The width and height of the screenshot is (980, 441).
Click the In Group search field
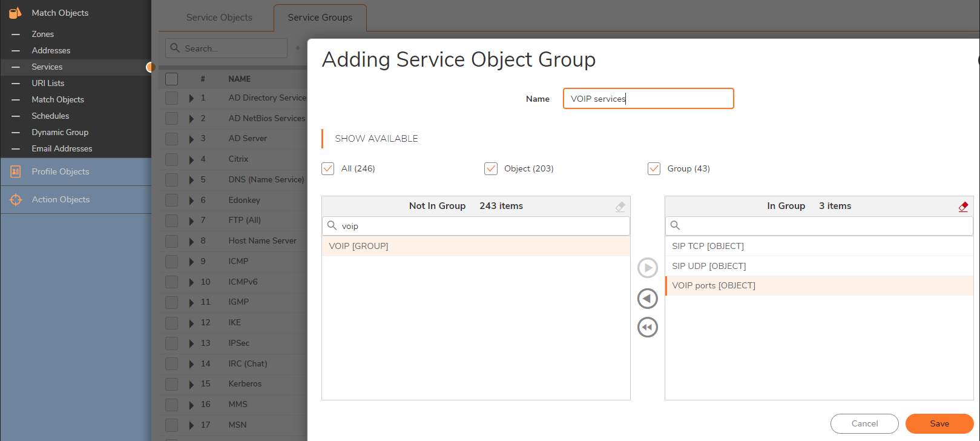[x=819, y=226]
